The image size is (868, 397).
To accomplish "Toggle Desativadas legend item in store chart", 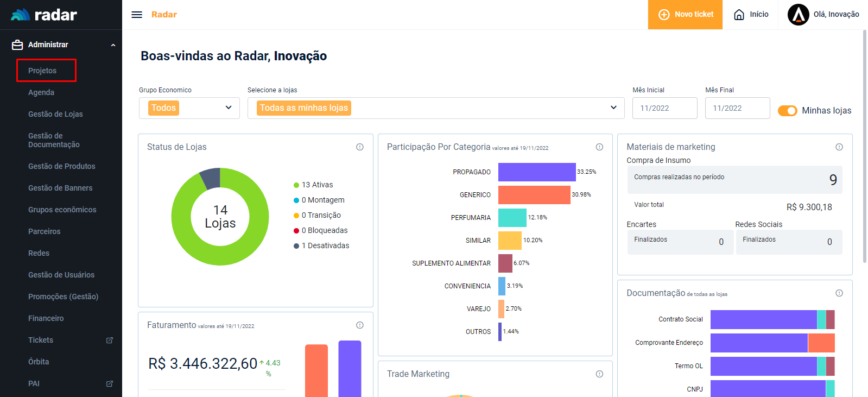I will [x=325, y=246].
